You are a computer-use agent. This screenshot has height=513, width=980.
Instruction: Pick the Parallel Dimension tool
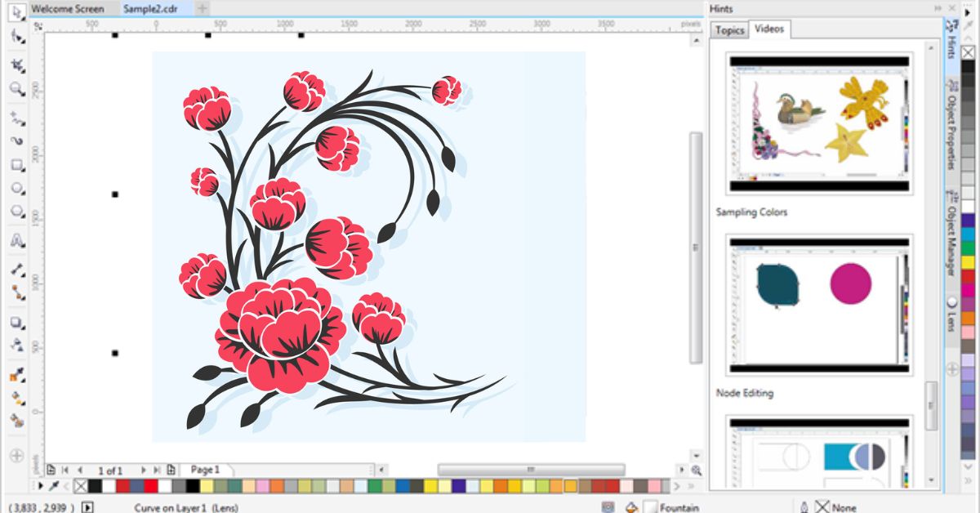(17, 269)
